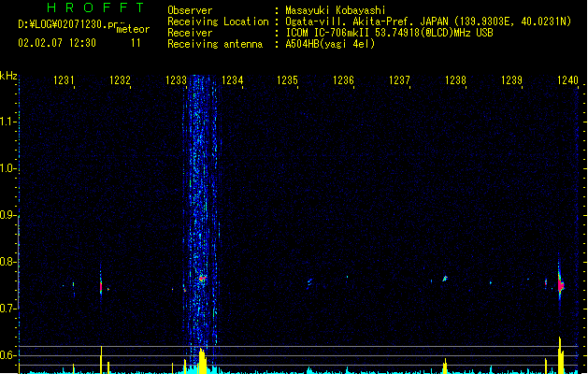The image size is (588, 374).
Task: Click the 1.0 kHz frequency tick label
Action: tap(7, 168)
